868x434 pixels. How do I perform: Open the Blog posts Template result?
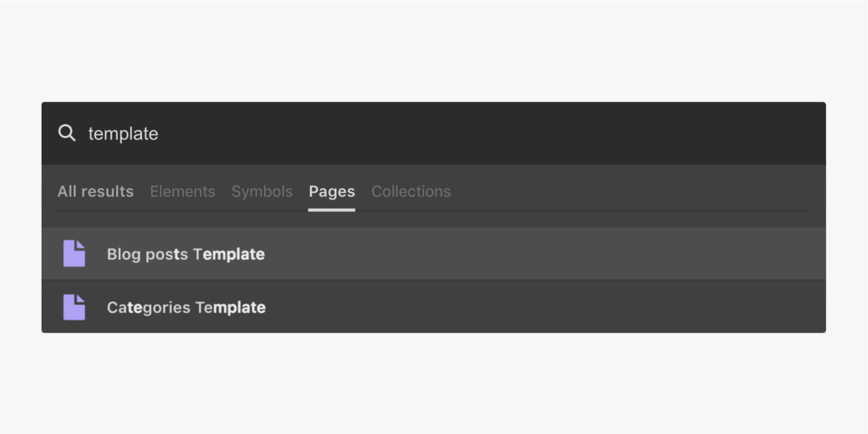(186, 254)
